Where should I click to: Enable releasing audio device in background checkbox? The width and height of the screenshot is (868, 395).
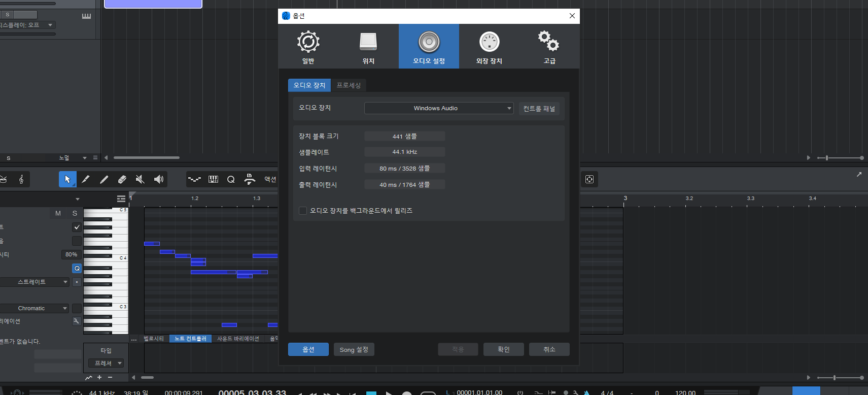click(303, 211)
